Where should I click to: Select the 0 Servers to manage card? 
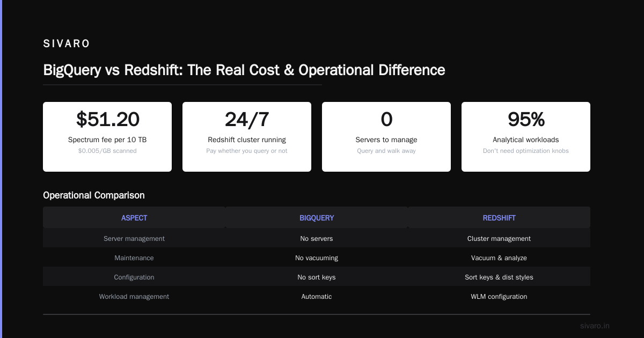point(386,137)
